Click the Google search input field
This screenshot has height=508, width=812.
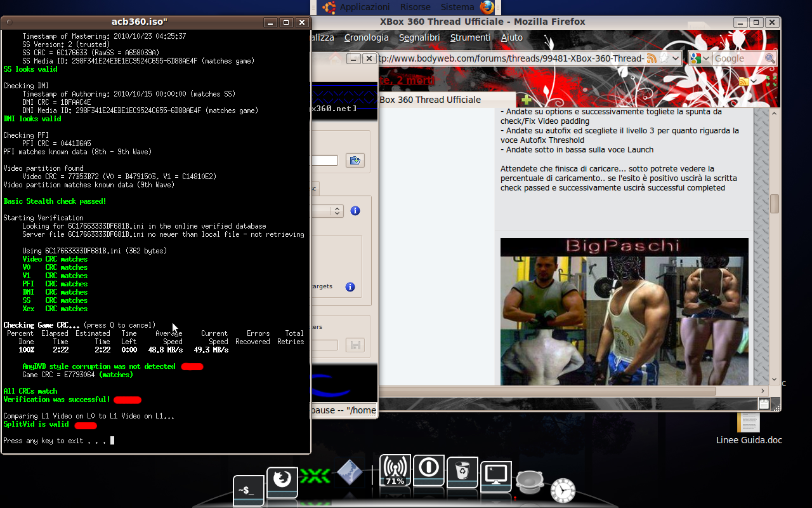[738, 58]
